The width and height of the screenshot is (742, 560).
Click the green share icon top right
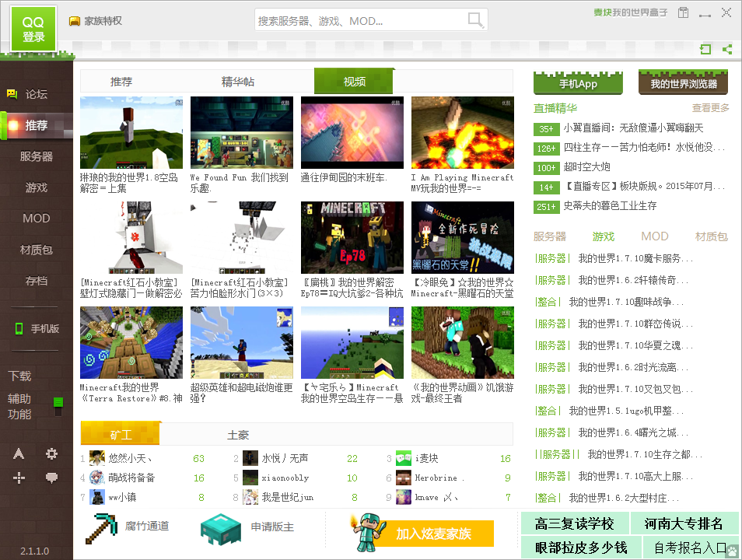[727, 49]
